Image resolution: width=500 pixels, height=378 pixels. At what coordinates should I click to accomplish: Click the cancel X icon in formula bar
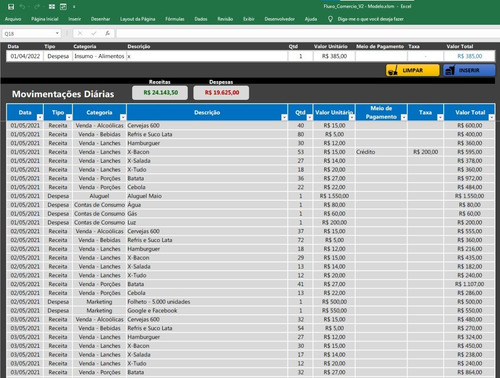pyautogui.click(x=80, y=33)
